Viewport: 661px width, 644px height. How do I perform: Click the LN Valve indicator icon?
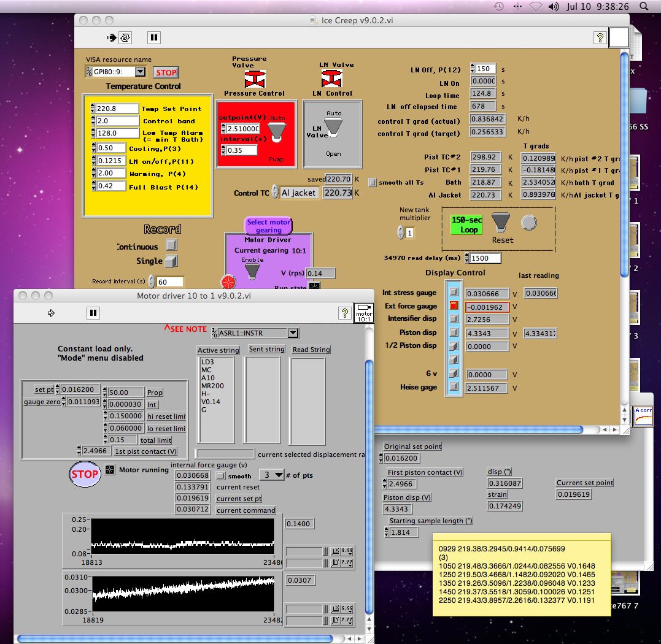click(x=332, y=79)
